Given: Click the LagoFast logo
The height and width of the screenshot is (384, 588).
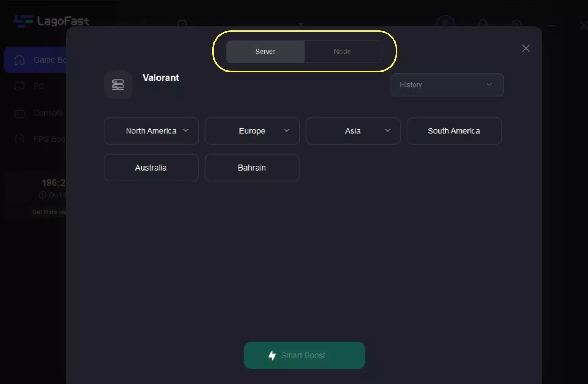Looking at the screenshot, I should (51, 21).
